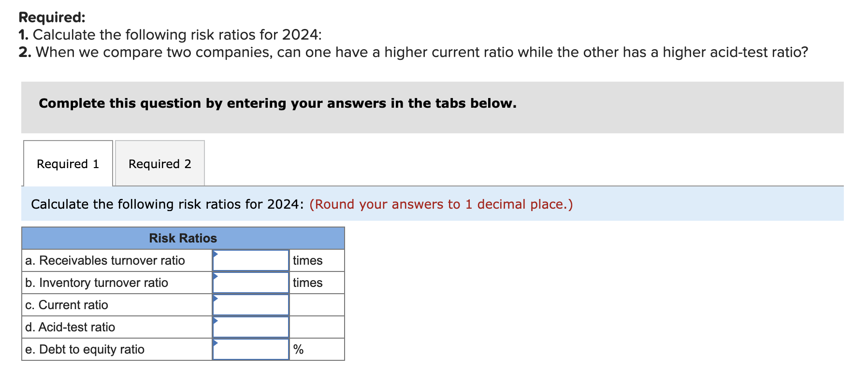
Task: Switch to the Required 2 tab
Action: tap(160, 164)
